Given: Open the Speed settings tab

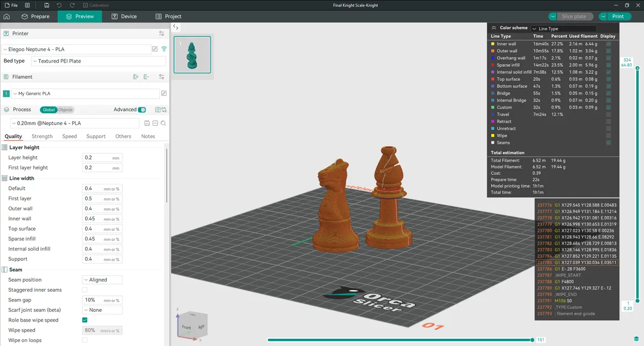Looking at the screenshot, I should tap(69, 136).
